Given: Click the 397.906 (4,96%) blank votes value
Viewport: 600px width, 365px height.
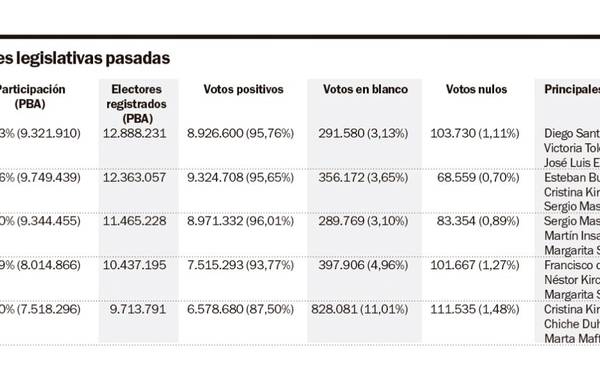Looking at the screenshot, I should (x=363, y=265).
